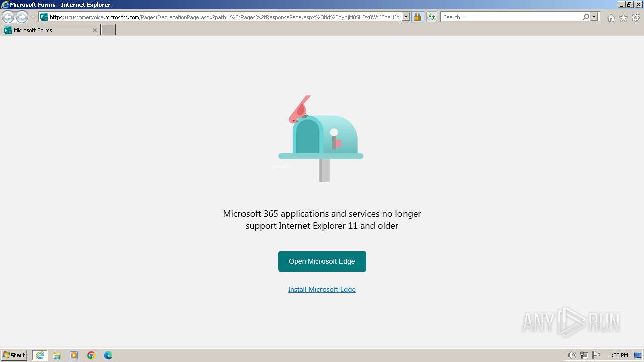Expand the search provider dropdown
This screenshot has height=362, width=644.
point(594,17)
